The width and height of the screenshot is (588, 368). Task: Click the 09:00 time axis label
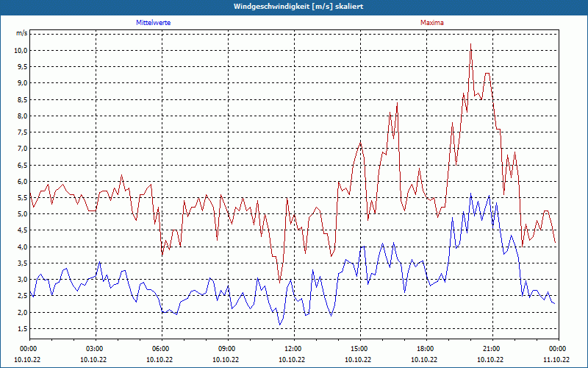point(229,349)
